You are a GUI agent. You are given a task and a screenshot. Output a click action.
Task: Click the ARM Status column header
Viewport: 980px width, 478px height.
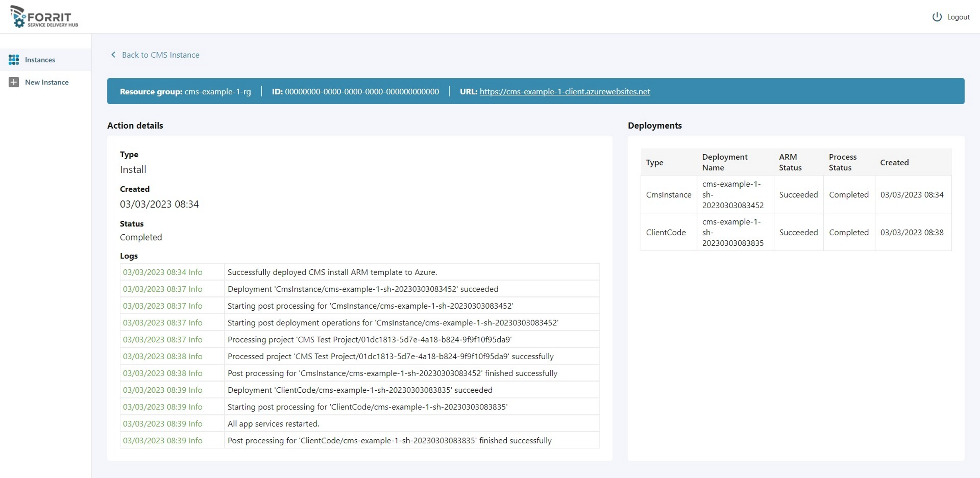click(790, 162)
